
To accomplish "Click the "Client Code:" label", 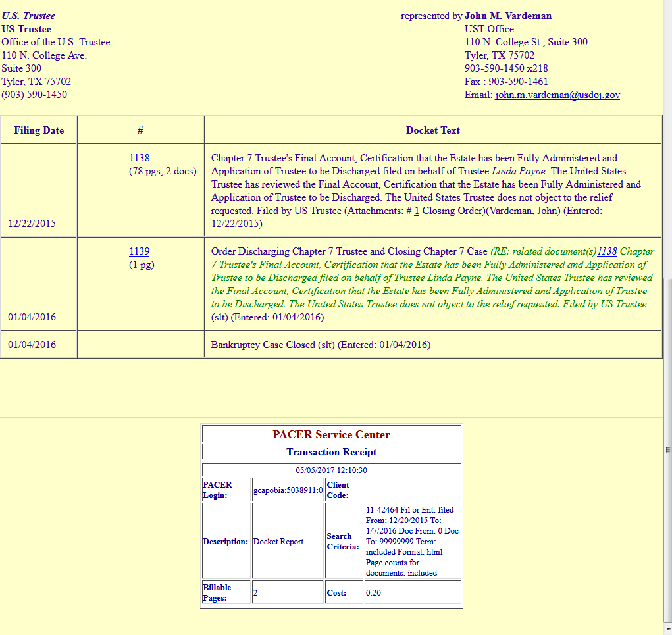I will pos(338,490).
